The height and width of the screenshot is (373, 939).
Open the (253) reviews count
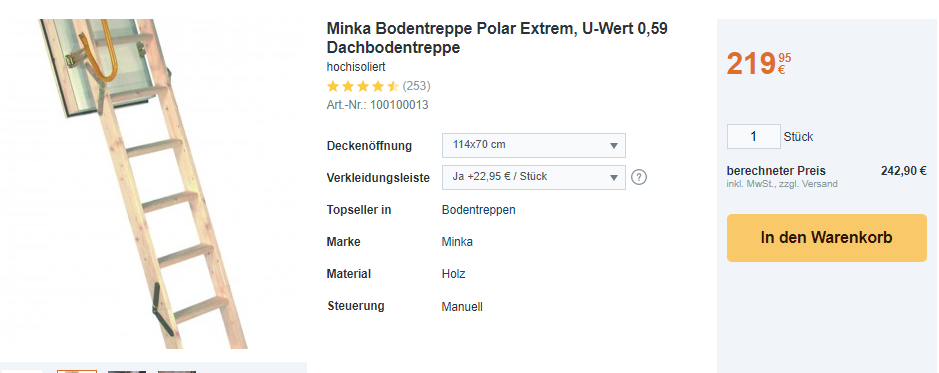pyautogui.click(x=416, y=86)
